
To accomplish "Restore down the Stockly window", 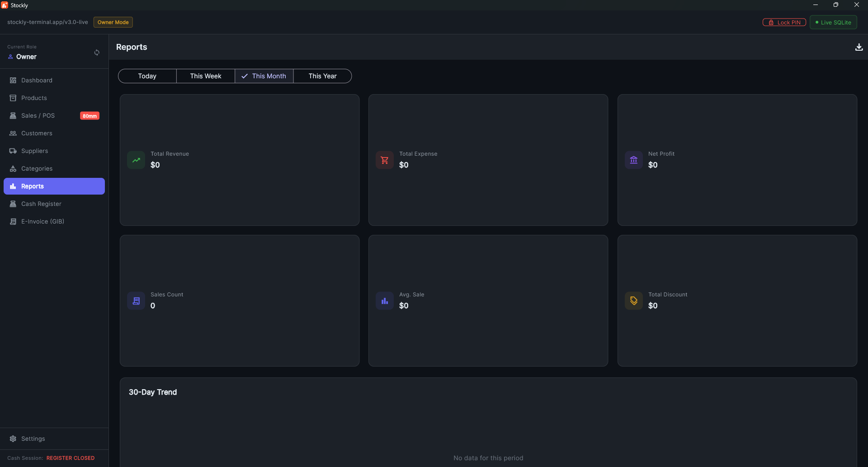I will tap(836, 5).
